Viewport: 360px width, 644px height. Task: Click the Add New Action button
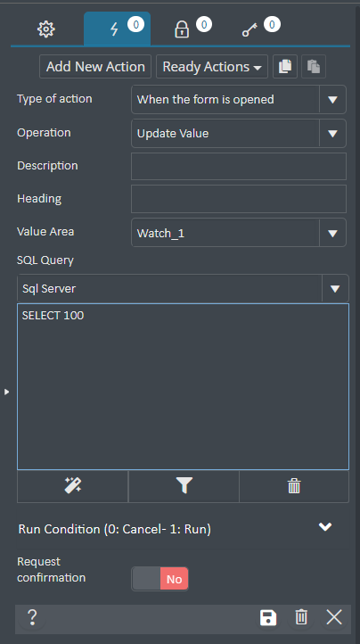coord(95,67)
